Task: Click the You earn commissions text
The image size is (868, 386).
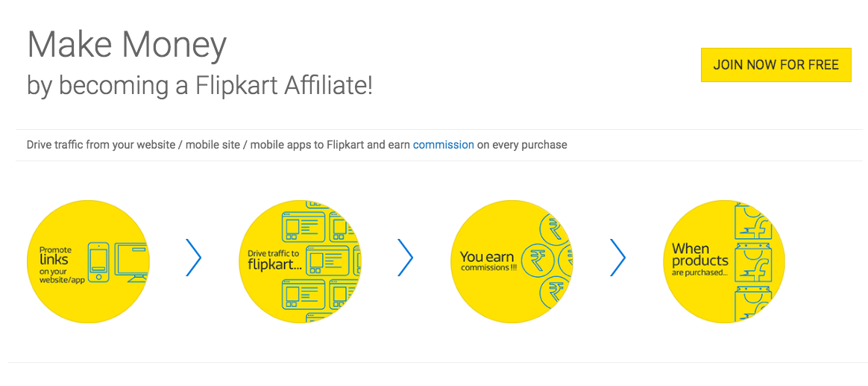Action: pos(487,262)
